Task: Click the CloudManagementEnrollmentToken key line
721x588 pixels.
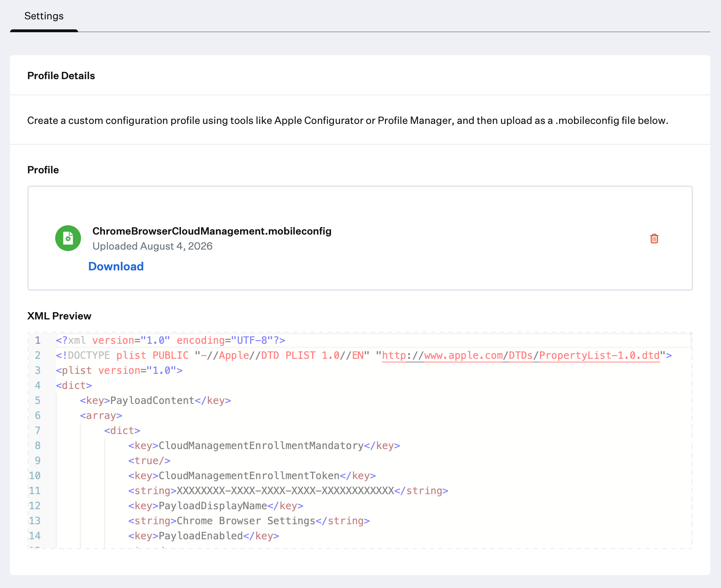Action: 252,476
